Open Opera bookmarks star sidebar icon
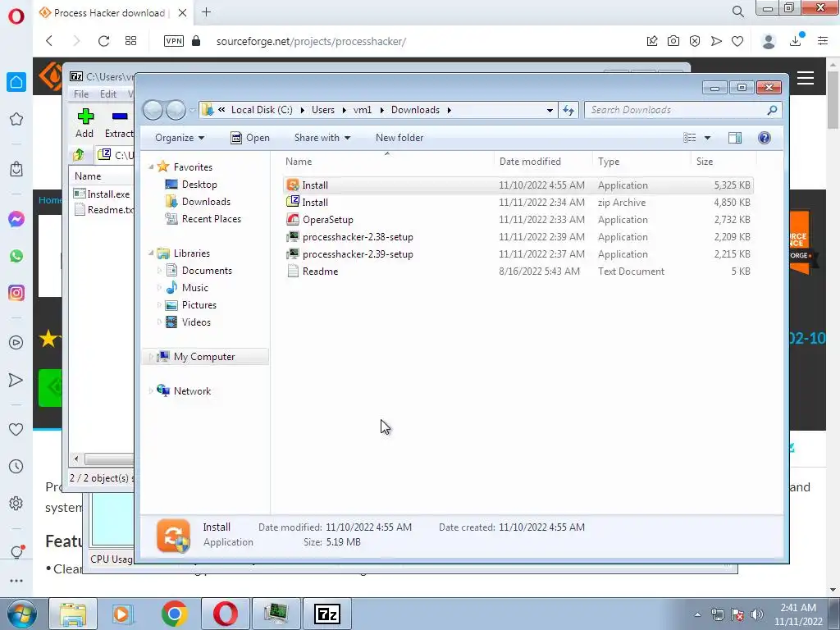Viewport: 840px width, 630px height. 16,119
